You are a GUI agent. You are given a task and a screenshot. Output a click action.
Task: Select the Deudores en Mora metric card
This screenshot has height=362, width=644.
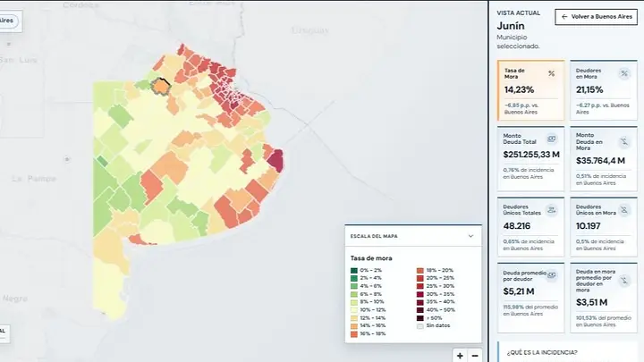point(604,90)
